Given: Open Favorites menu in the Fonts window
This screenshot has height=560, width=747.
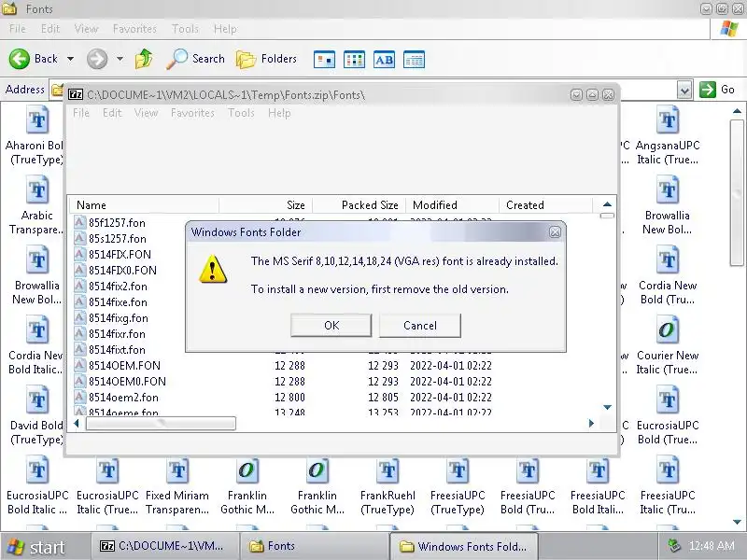Looking at the screenshot, I should tap(134, 29).
